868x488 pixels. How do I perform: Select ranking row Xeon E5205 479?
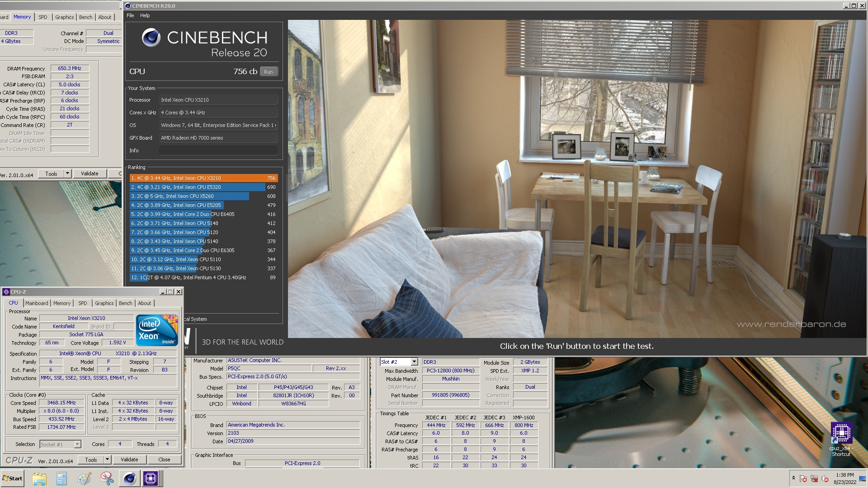(x=203, y=205)
